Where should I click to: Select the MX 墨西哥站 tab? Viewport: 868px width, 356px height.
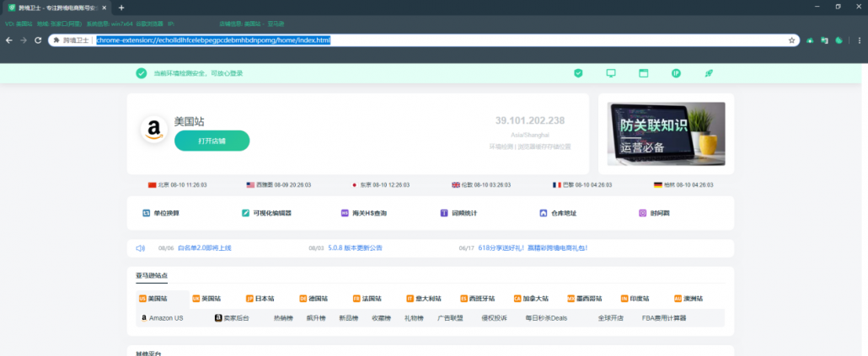585,299
